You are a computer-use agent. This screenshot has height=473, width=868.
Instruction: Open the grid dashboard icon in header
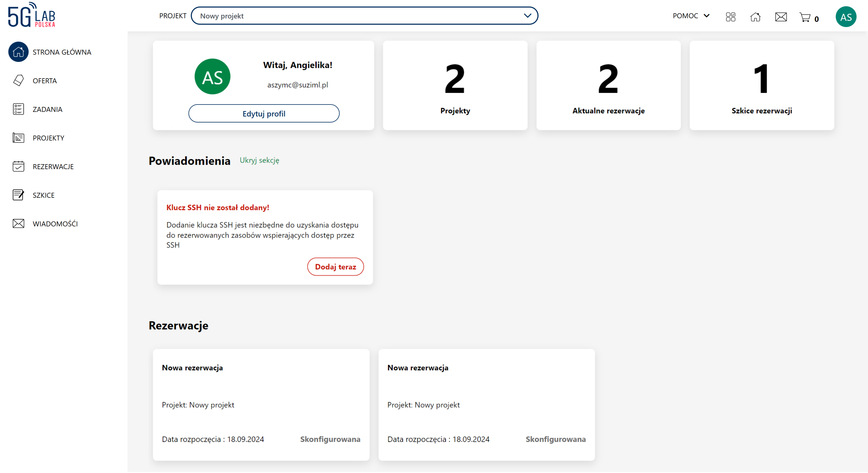(x=730, y=17)
